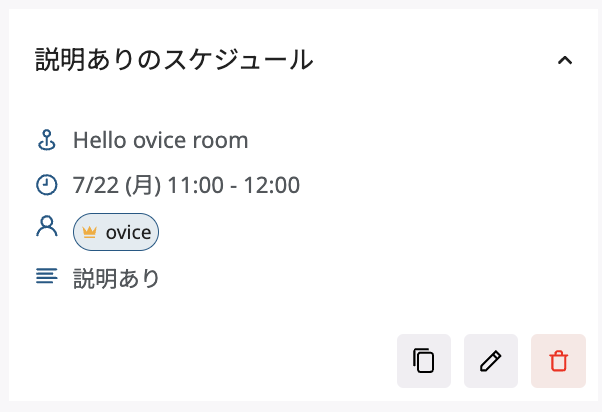Click the crown icon in ovice chip
The width and height of the screenshot is (602, 412).
coord(90,233)
